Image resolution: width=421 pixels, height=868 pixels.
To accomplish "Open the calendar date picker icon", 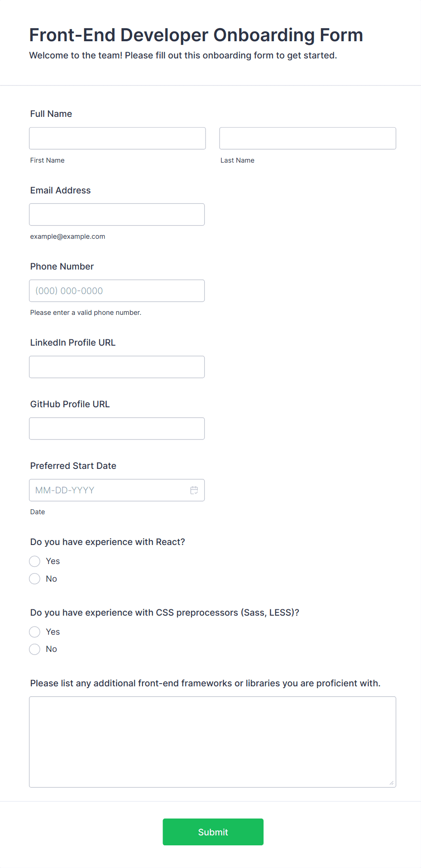I will point(194,490).
